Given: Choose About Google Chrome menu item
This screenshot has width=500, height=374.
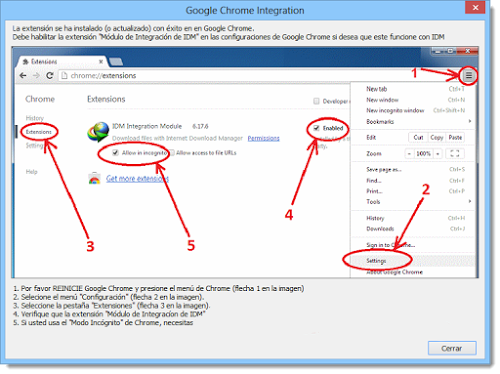Looking at the screenshot, I should [x=413, y=272].
